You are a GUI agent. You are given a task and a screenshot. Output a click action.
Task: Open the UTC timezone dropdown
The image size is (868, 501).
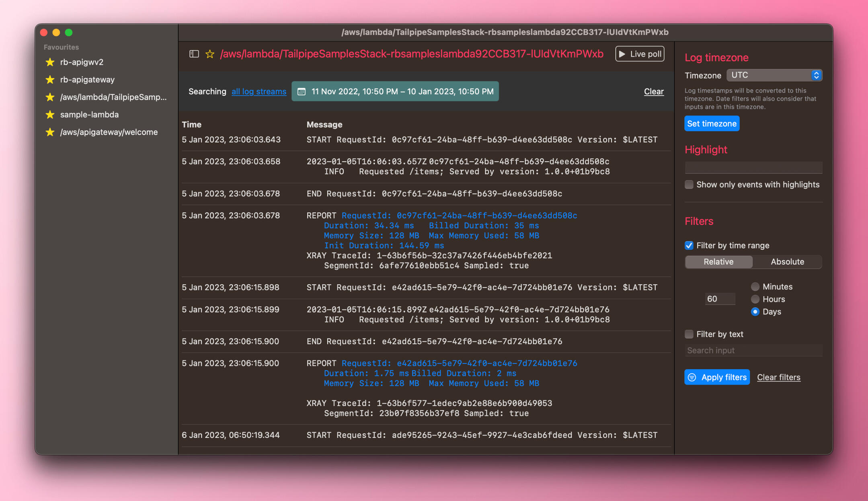click(774, 75)
